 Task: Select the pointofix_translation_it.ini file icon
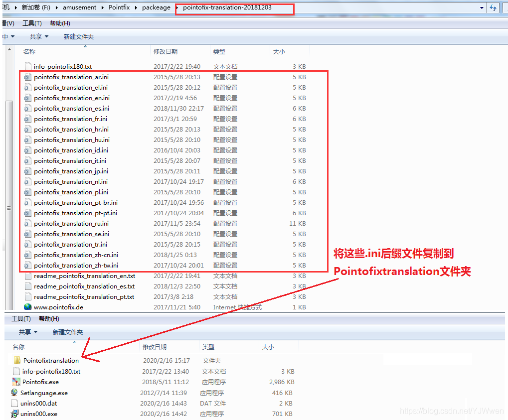28,160
